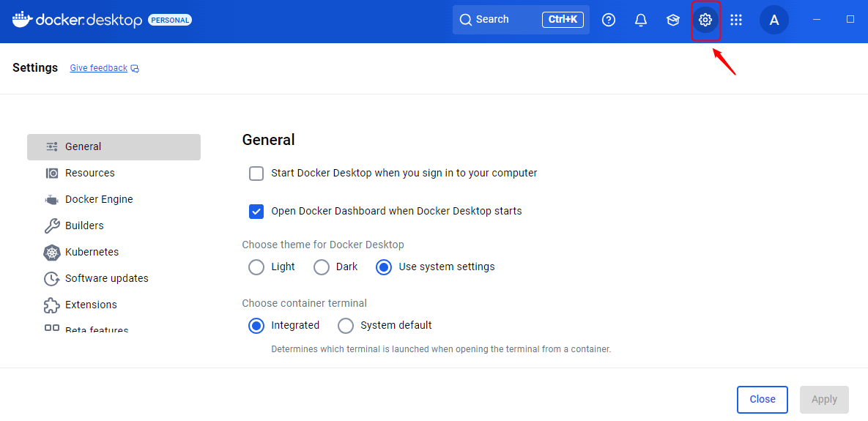This screenshot has height=421, width=868.
Task: Show notifications via the bell icon
Action: (641, 20)
